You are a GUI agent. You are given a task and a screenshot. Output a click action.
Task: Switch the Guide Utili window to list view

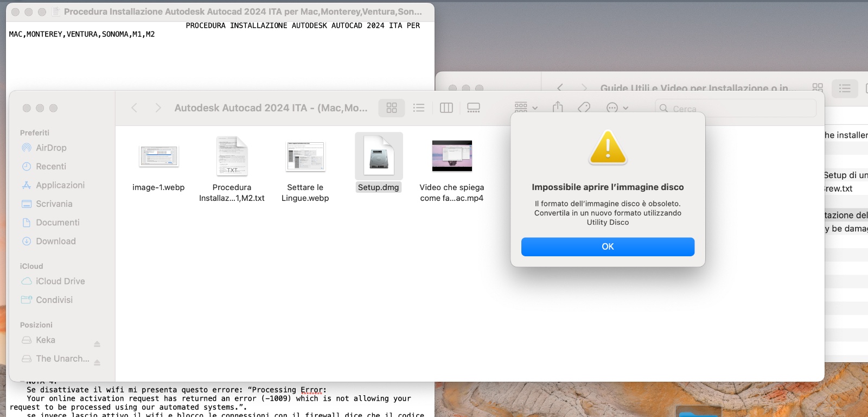pos(845,88)
